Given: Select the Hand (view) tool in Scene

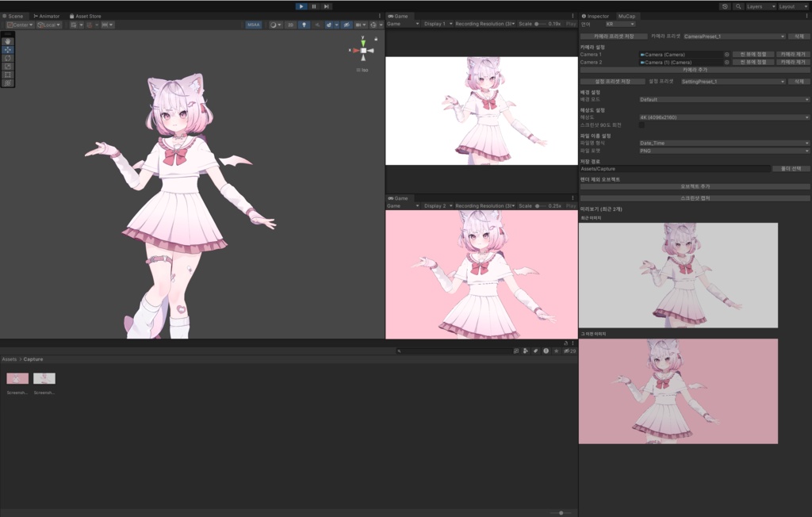Looking at the screenshot, I should (8, 41).
